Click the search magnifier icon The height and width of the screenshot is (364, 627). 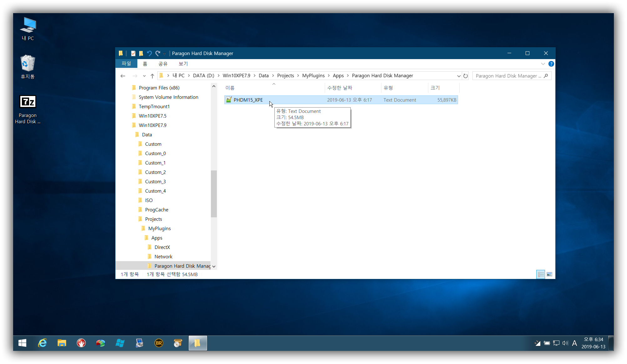point(546,76)
